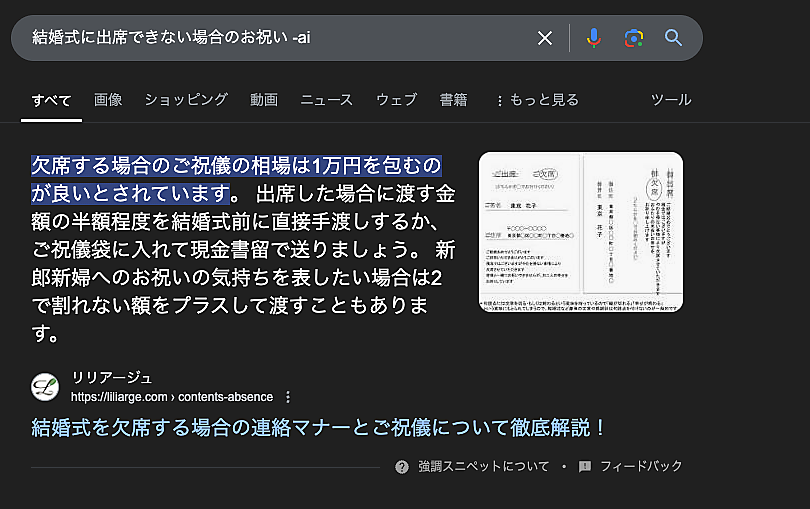Image resolution: width=810 pixels, height=509 pixels.
Task: Start voice search with the microphone icon
Action: click(x=594, y=38)
